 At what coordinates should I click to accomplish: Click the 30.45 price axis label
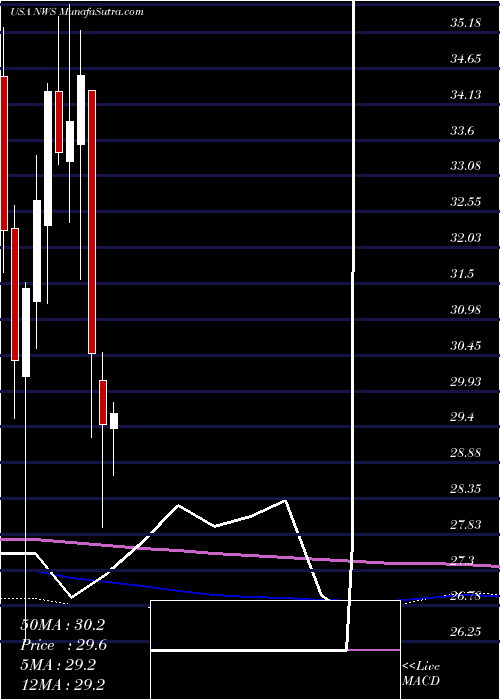pyautogui.click(x=465, y=346)
